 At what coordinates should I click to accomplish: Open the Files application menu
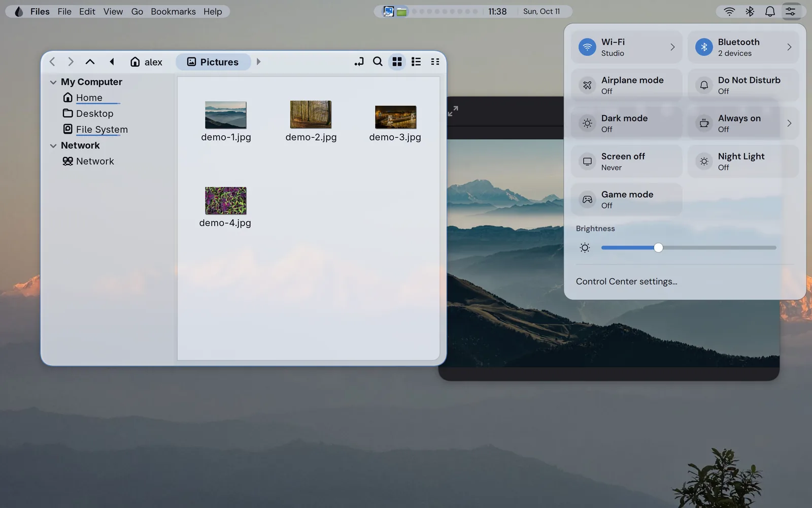coord(40,11)
